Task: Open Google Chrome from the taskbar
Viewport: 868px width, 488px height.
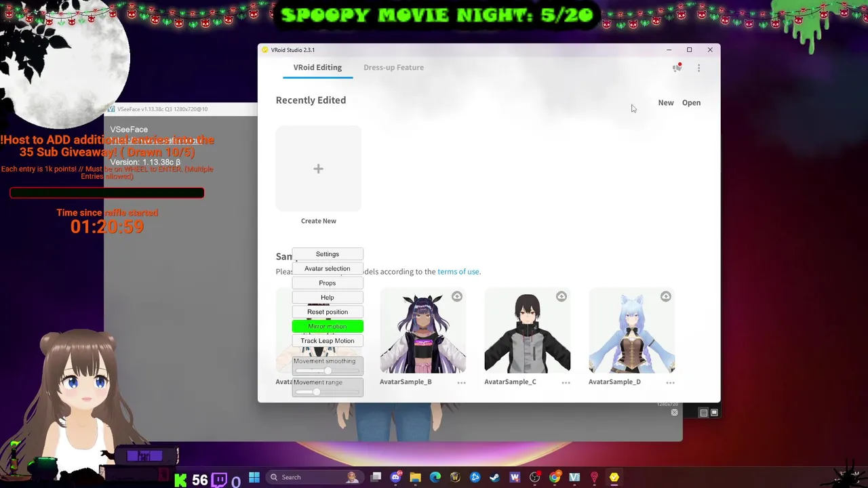Action: (555, 477)
